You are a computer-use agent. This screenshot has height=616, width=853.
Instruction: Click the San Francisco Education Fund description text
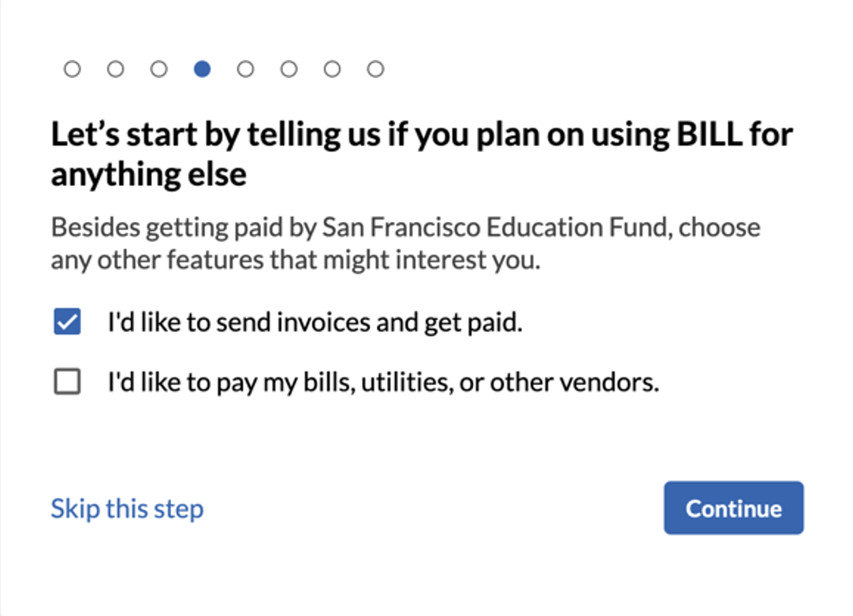click(x=405, y=242)
